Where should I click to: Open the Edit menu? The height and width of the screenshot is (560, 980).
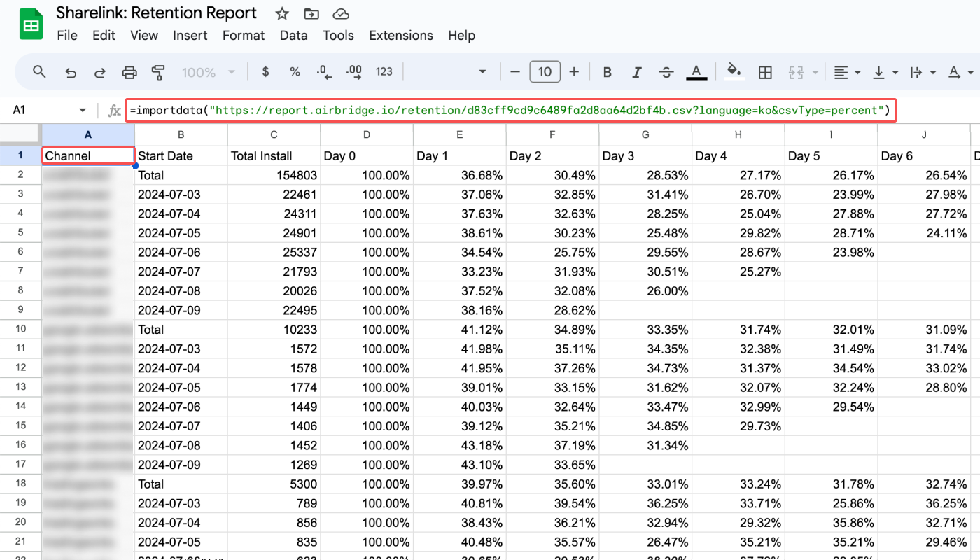pyautogui.click(x=104, y=35)
